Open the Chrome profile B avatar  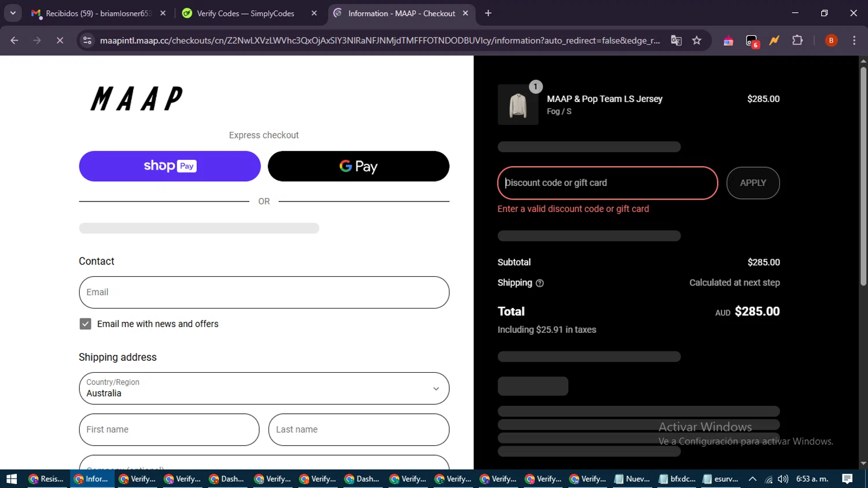831,41
